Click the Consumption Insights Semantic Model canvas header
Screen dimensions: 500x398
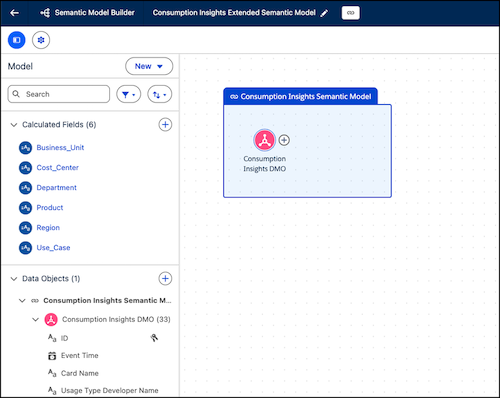point(300,97)
